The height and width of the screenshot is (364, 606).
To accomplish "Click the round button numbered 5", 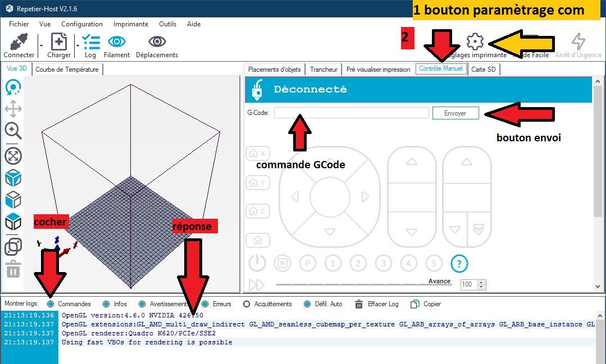I will click(x=434, y=263).
